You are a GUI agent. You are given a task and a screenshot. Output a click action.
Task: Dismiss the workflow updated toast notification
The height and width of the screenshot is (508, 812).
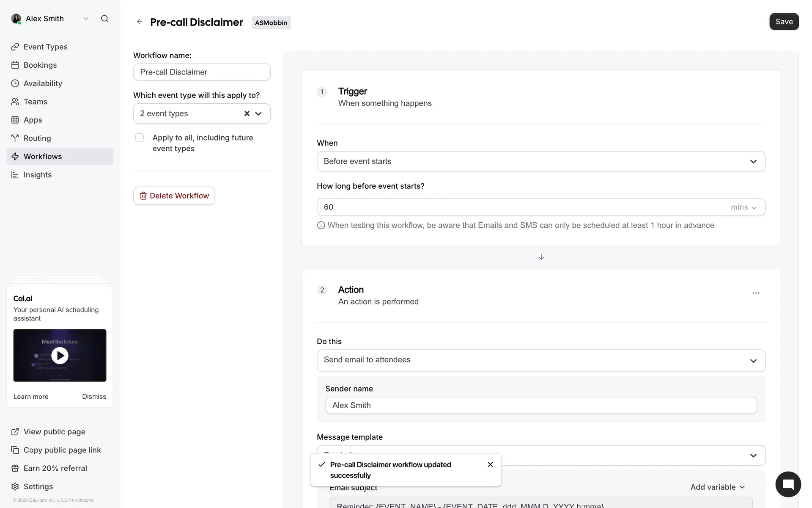click(490, 464)
